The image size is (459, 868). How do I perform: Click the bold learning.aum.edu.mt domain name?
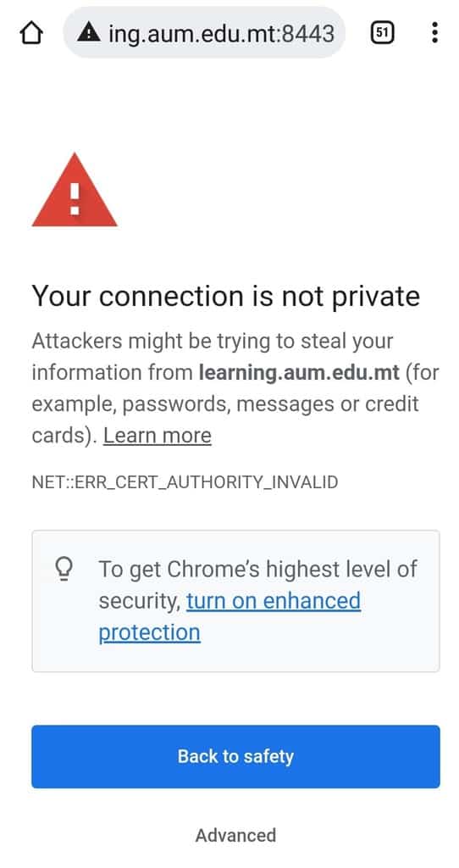(x=299, y=373)
